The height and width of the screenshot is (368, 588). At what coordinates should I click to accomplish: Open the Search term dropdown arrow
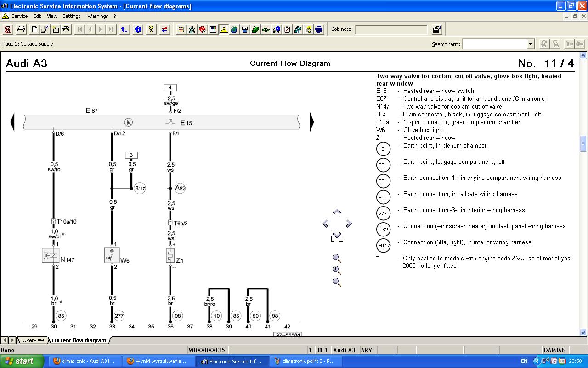(x=531, y=44)
